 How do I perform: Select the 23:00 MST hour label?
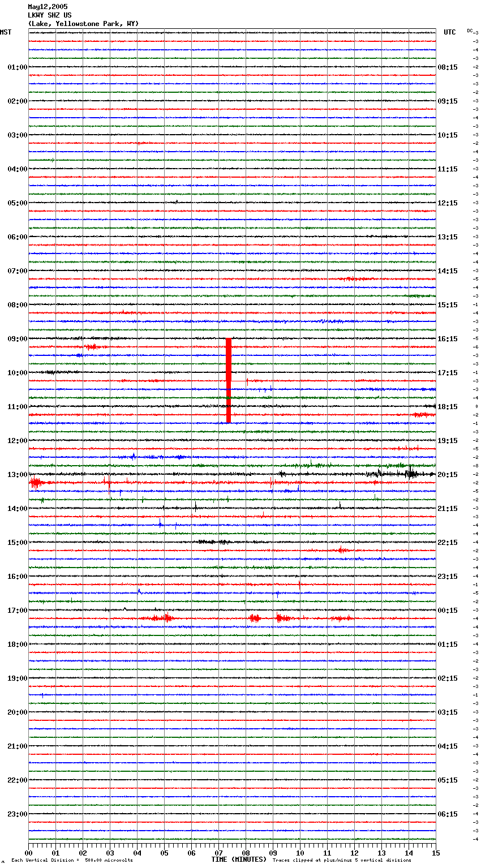[x=18, y=814]
